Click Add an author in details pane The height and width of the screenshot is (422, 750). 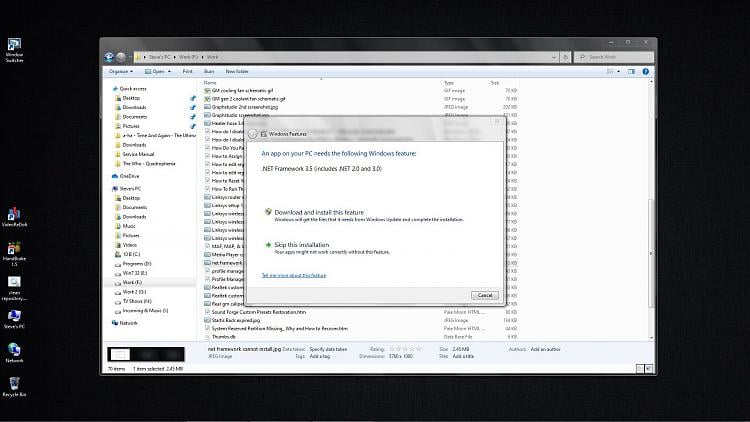point(545,349)
